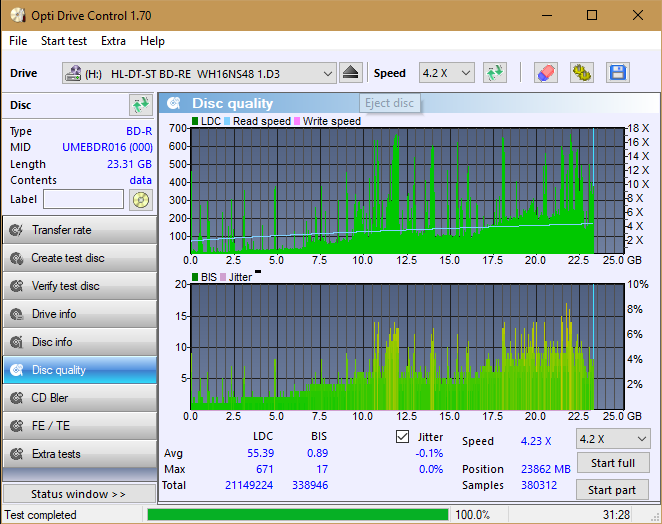Click the Start full button
The image size is (662, 524).
(x=612, y=464)
